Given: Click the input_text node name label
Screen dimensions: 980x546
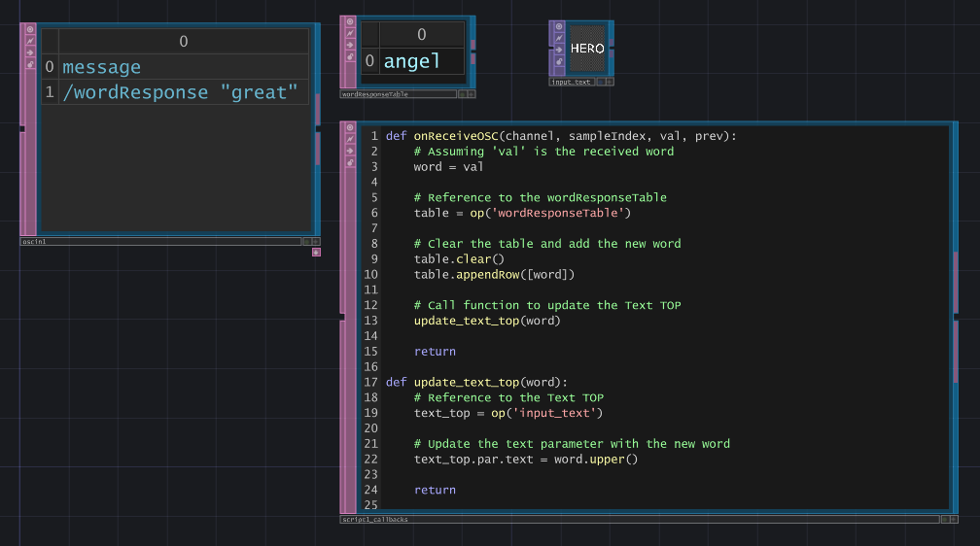Looking at the screenshot, I should pos(571,83).
